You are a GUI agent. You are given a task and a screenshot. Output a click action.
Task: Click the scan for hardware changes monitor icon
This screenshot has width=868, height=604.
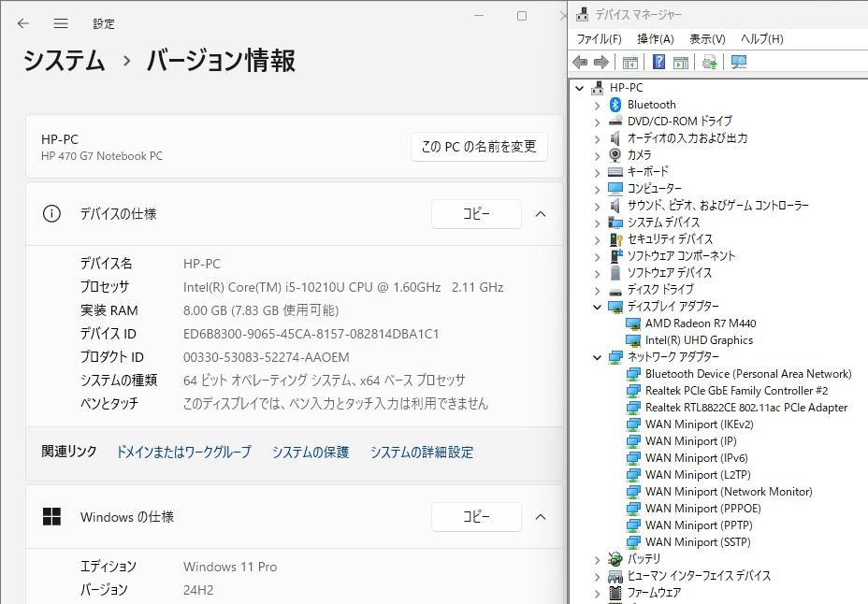(739, 62)
